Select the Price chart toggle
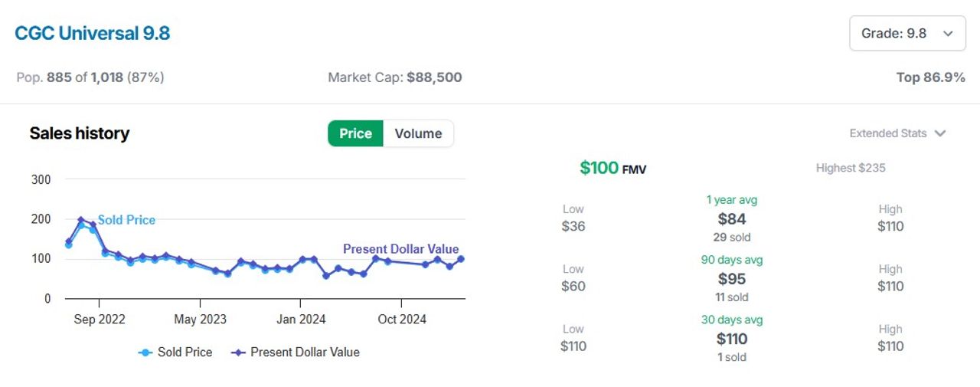The width and height of the screenshot is (980, 387). (x=356, y=133)
